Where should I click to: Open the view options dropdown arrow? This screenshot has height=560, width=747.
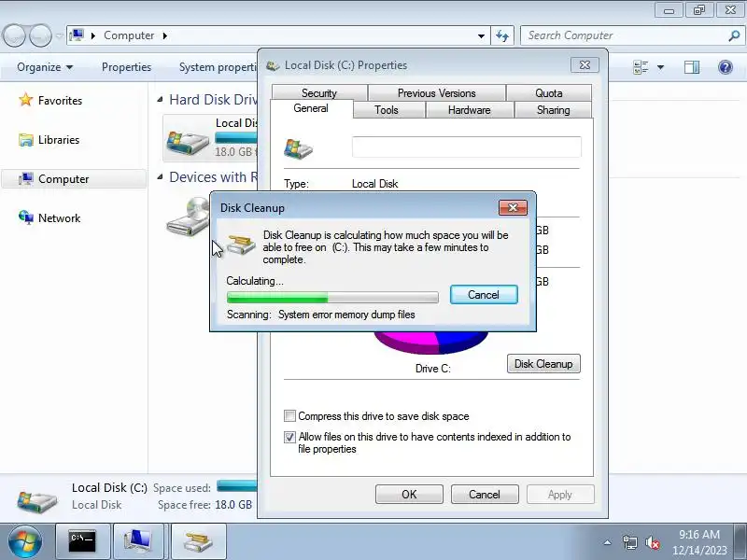point(661,67)
